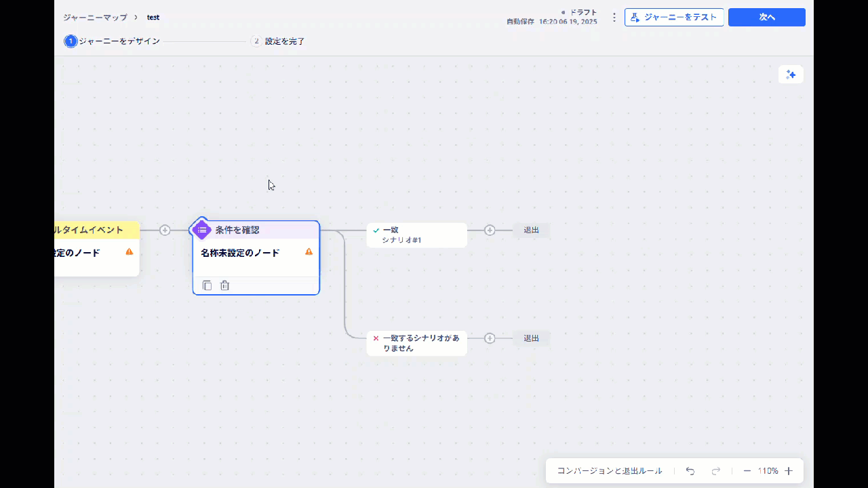This screenshot has height=488, width=868.
Task: Click the redo arrow icon
Action: 716,471
